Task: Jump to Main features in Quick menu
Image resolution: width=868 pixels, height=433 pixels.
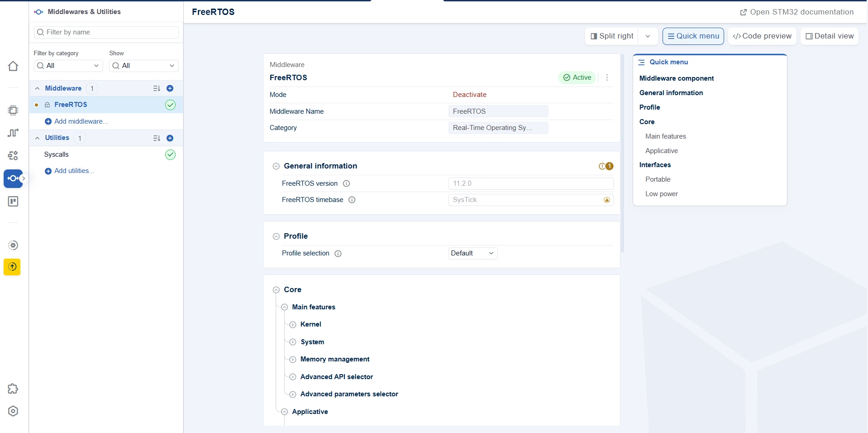Action: pyautogui.click(x=665, y=136)
